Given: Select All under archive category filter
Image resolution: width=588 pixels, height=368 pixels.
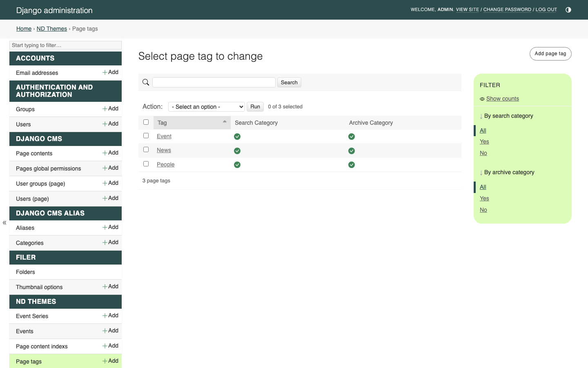Looking at the screenshot, I should [x=483, y=187].
